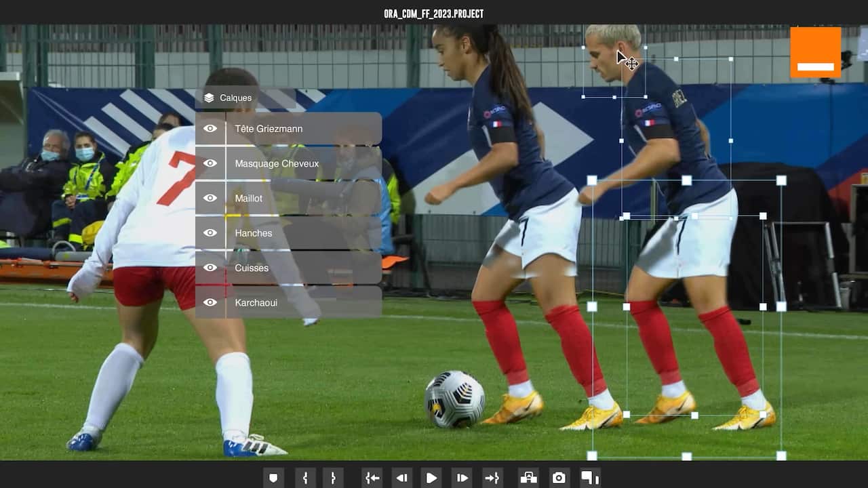Jump back to the in point
The height and width of the screenshot is (488, 868).
click(x=372, y=478)
